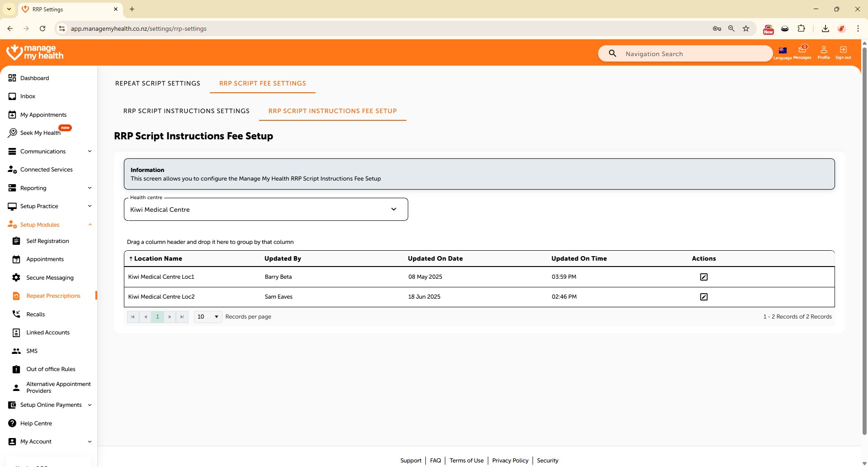Expand the Communications menu
The height and width of the screenshot is (467, 868).
(50, 152)
